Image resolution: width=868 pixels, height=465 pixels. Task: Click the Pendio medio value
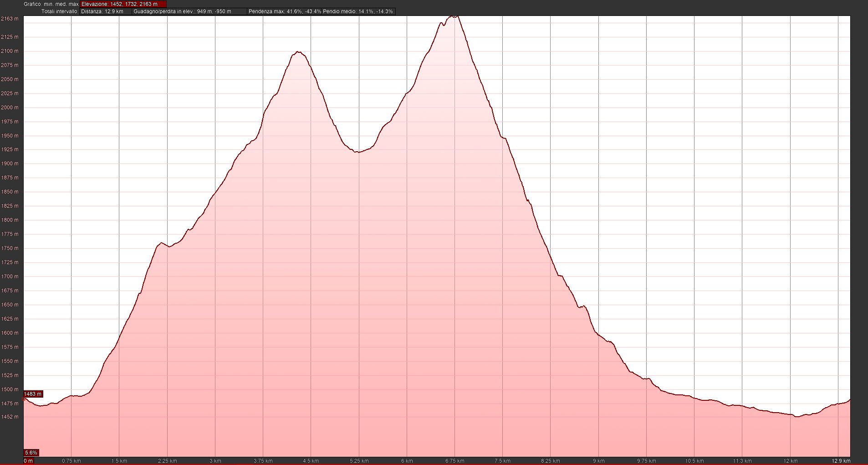358,11
